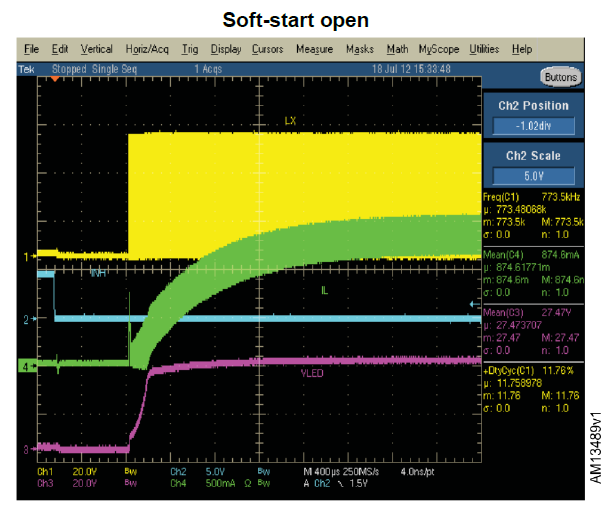Select the IL waveform label

coord(325,290)
